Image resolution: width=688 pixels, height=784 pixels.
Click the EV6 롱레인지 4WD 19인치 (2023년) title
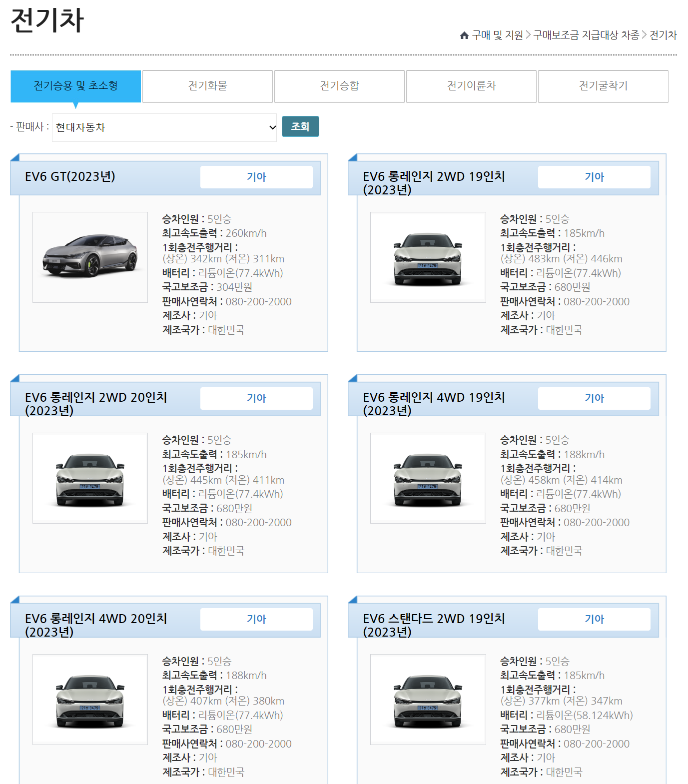434,404
